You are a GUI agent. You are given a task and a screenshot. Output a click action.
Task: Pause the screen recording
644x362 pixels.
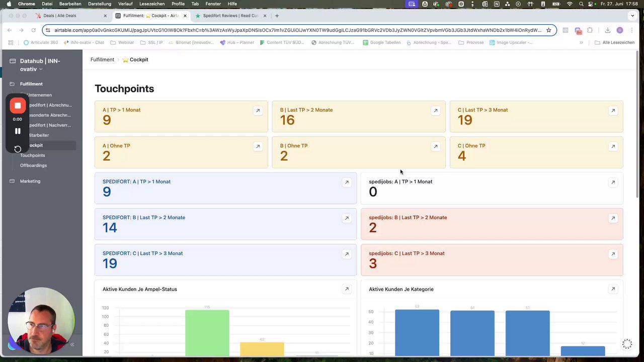[18, 131]
